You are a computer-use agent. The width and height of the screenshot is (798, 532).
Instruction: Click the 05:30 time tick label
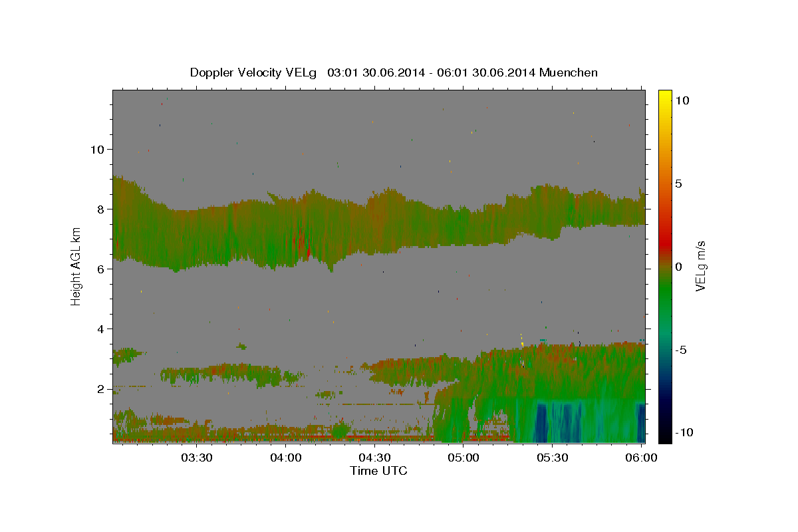coord(552,458)
